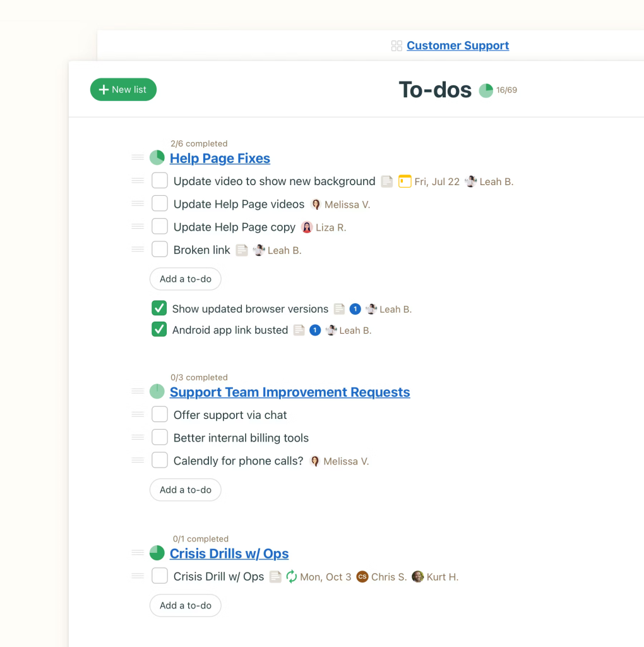Click the notes icon beside Broken link
Image resolution: width=644 pixels, height=647 pixels.
tap(242, 250)
